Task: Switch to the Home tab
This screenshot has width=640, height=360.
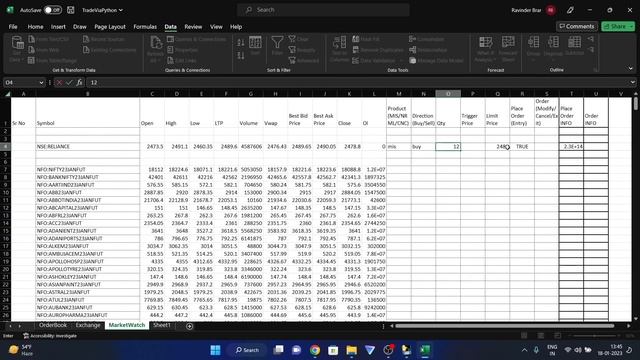Action: pos(36,27)
